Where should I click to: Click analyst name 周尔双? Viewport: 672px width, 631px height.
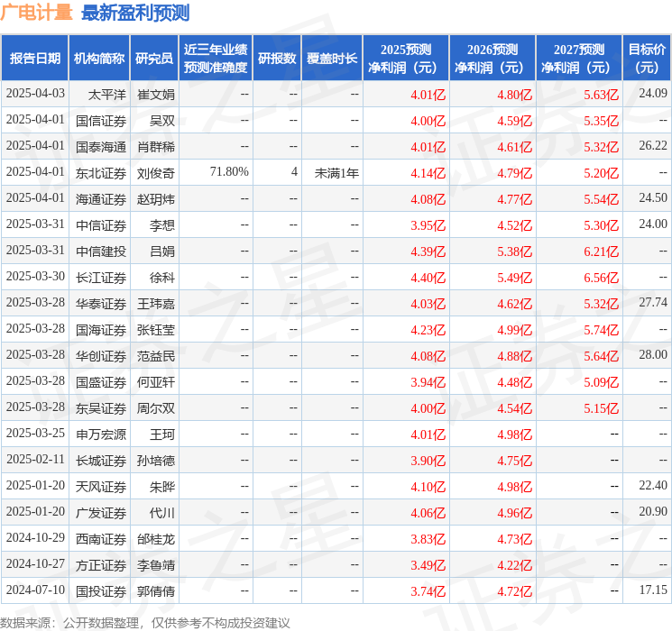(x=155, y=408)
